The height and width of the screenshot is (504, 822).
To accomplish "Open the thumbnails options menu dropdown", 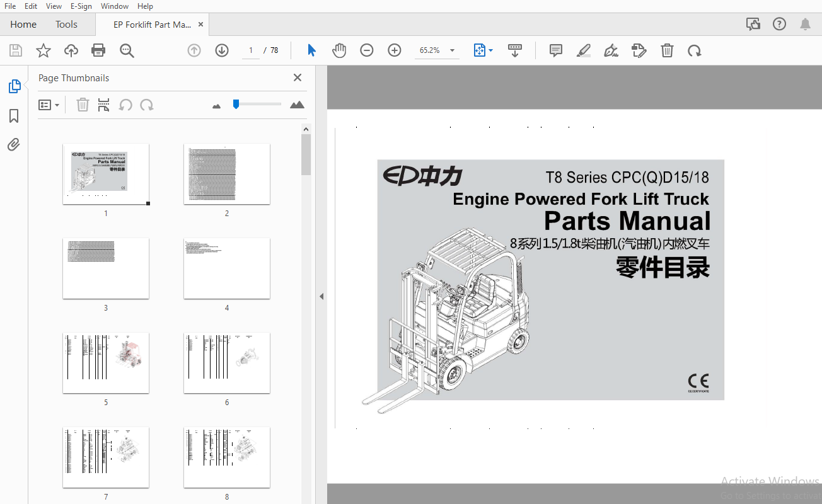I will click(49, 105).
